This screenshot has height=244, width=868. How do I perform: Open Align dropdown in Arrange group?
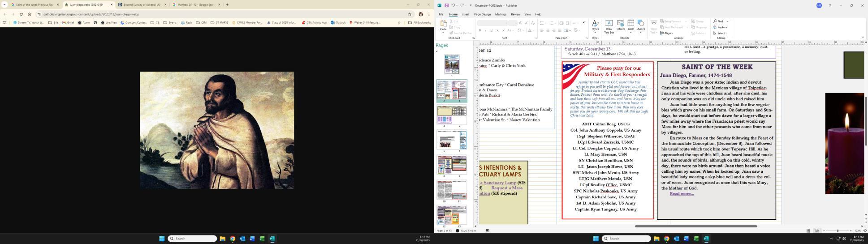coord(667,33)
